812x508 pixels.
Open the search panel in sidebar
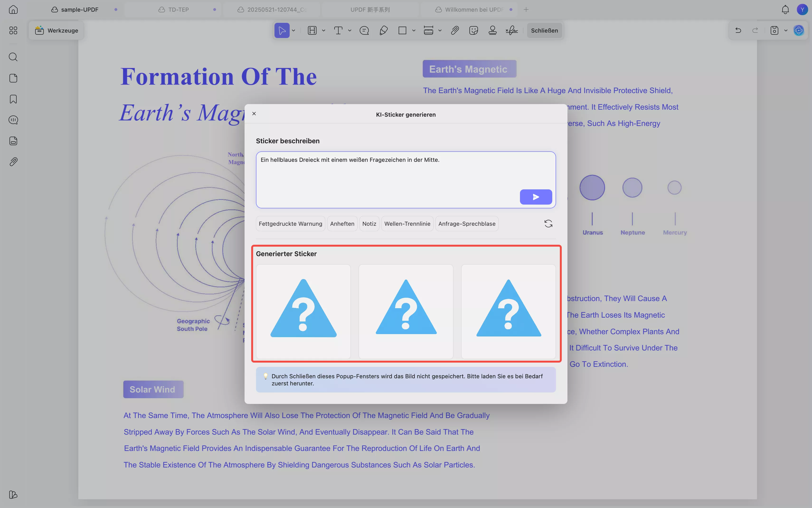coord(13,57)
